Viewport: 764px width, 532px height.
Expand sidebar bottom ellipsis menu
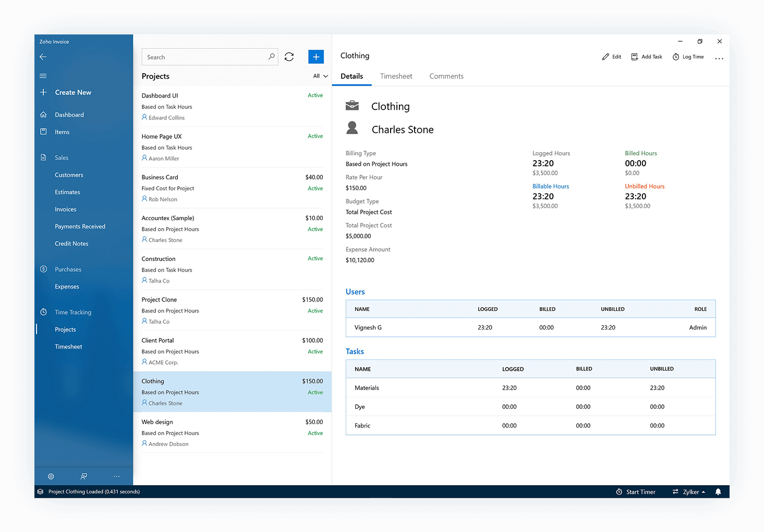tap(117, 476)
